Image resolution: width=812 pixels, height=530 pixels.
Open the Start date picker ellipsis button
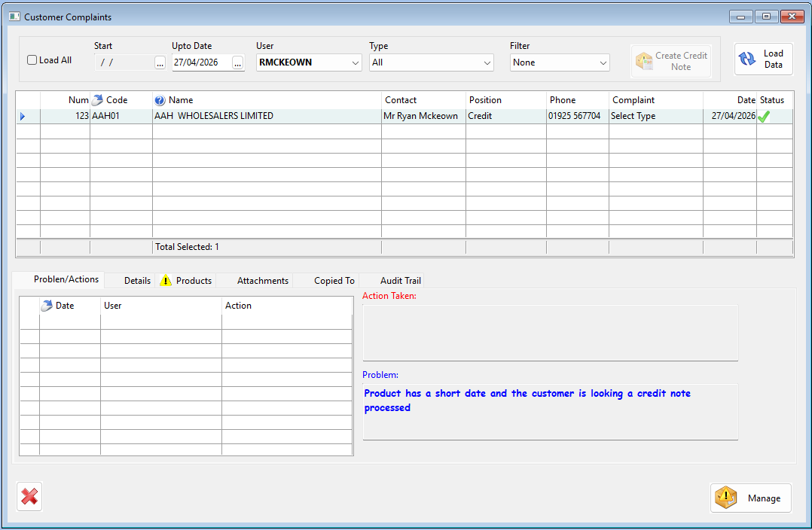click(x=160, y=63)
